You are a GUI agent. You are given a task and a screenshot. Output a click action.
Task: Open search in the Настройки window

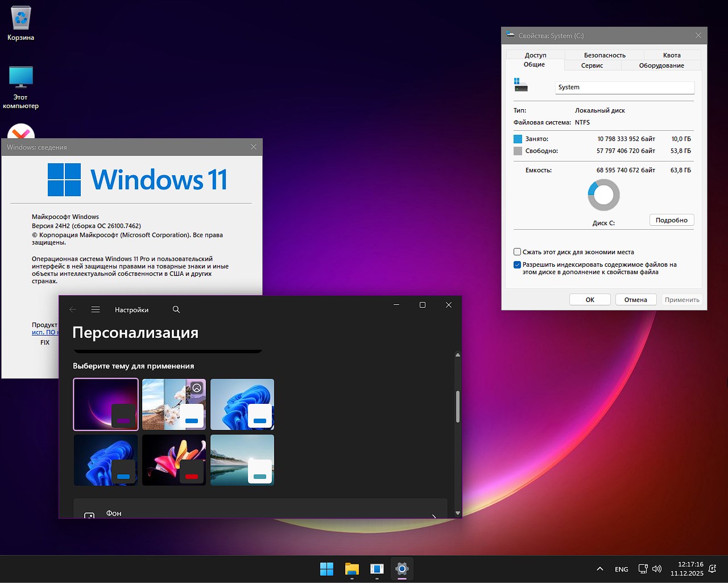[176, 309]
